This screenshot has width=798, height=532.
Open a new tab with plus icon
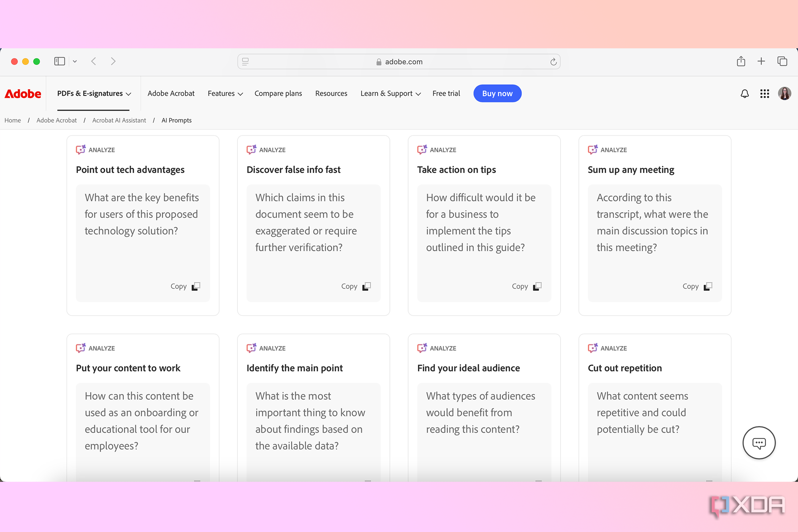[761, 61]
